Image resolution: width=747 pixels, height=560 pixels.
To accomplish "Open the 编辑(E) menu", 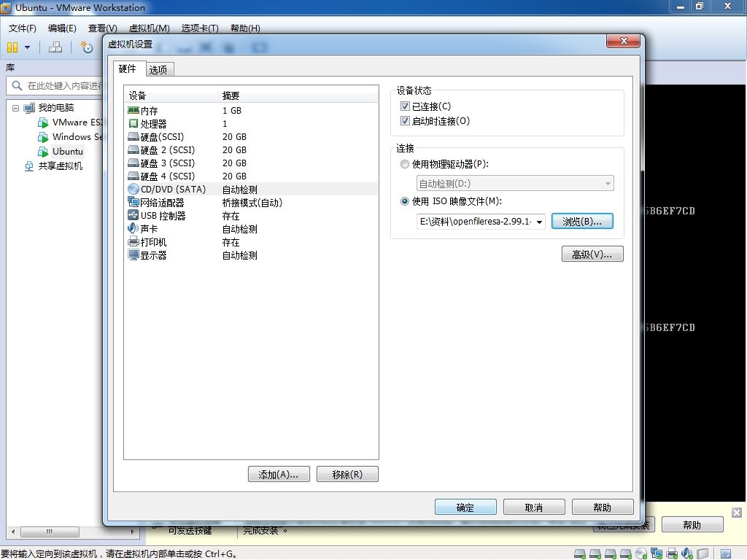I will pyautogui.click(x=62, y=28).
